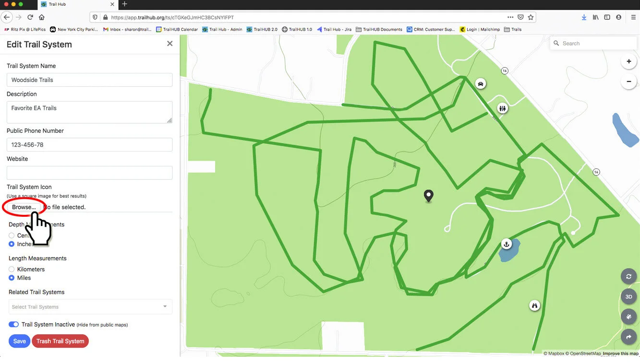This screenshot has width=640, height=364.
Task: Open the Firefox downloads panel
Action: click(x=584, y=17)
